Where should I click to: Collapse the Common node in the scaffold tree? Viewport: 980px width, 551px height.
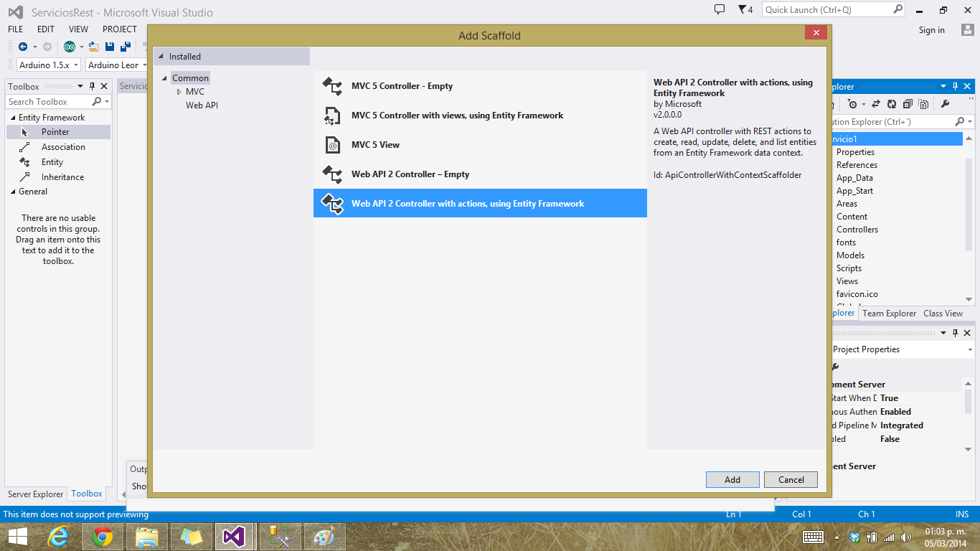point(165,78)
